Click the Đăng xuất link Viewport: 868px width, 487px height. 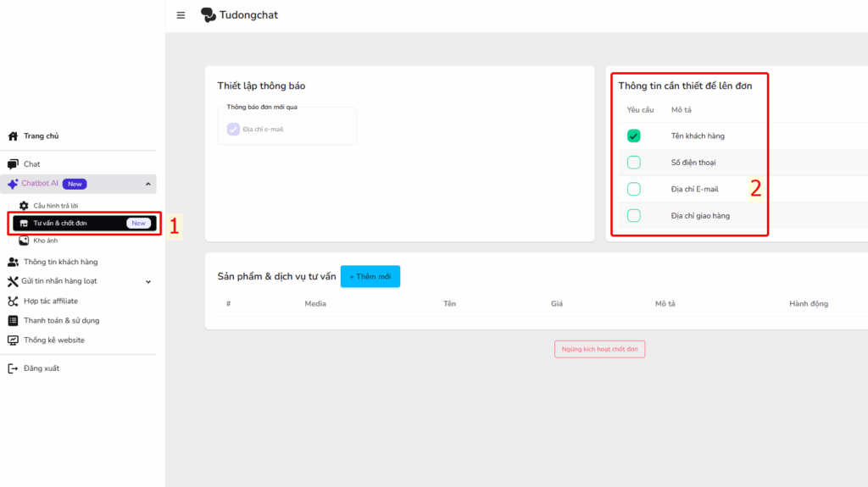point(41,368)
